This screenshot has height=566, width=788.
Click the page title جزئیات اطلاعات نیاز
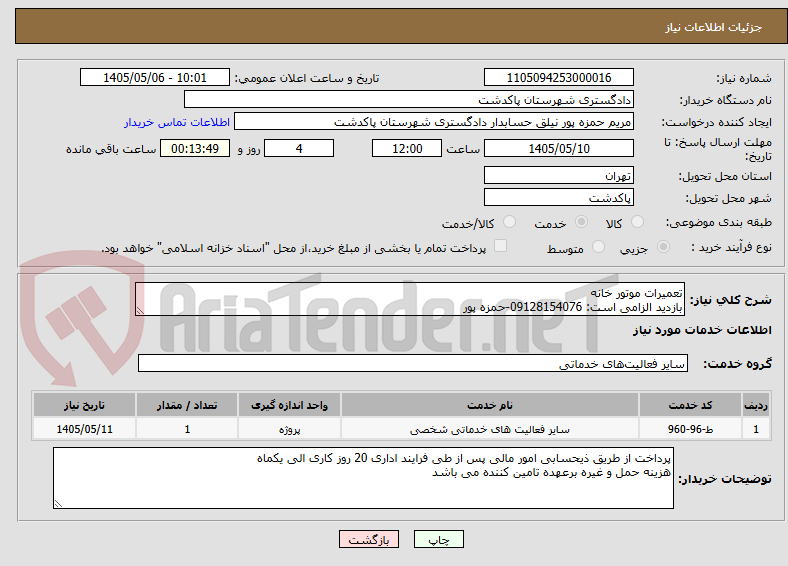pos(714,27)
